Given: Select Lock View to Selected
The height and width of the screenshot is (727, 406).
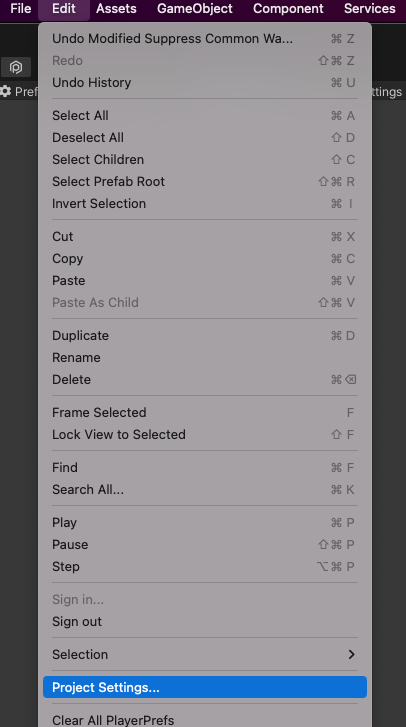Looking at the screenshot, I should (x=204, y=434).
